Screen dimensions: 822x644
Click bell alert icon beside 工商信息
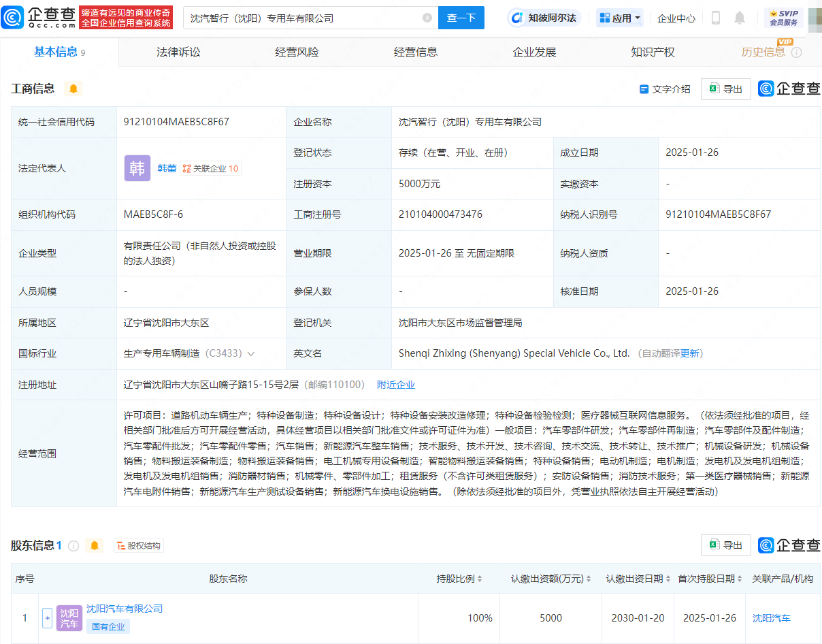[73, 88]
